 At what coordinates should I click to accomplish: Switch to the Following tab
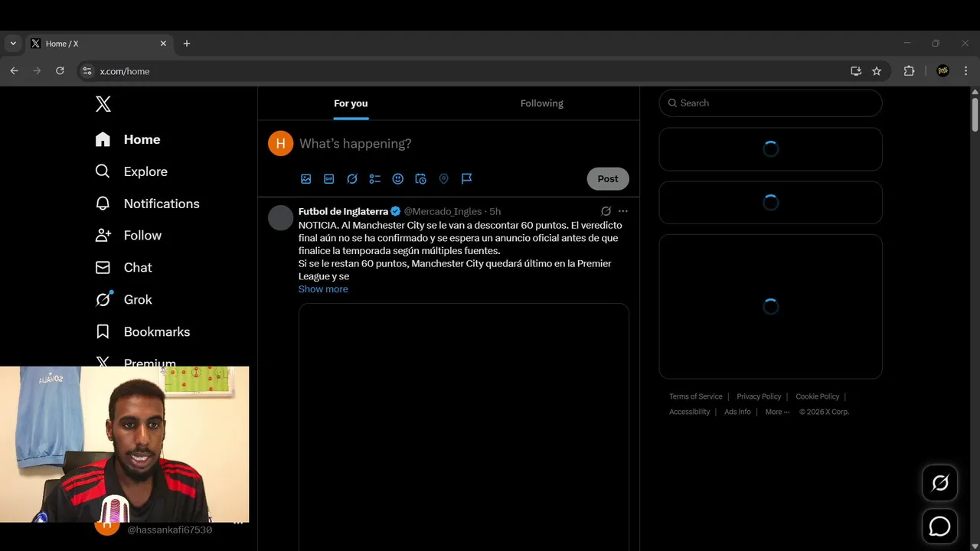[x=542, y=103]
